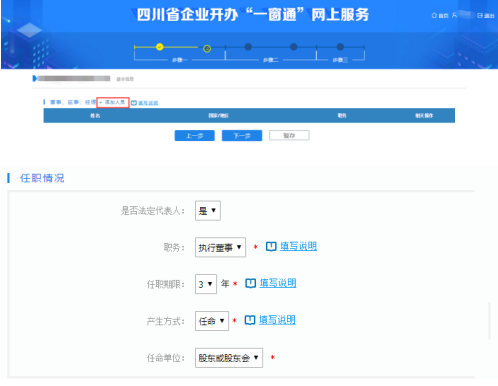Click 填写说明 link next to 添加人员
The image size is (498, 386).
click(148, 103)
